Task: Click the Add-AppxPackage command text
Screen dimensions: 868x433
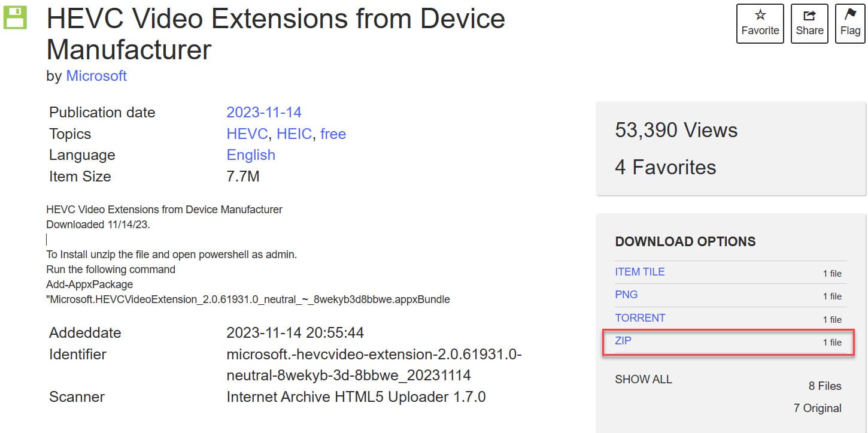Action: (90, 284)
